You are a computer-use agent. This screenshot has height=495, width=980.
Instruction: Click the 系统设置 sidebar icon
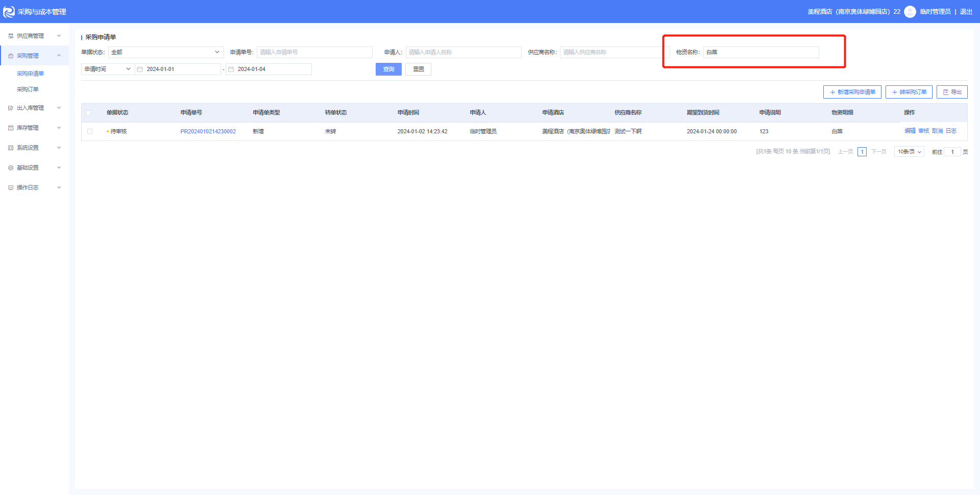coord(11,148)
